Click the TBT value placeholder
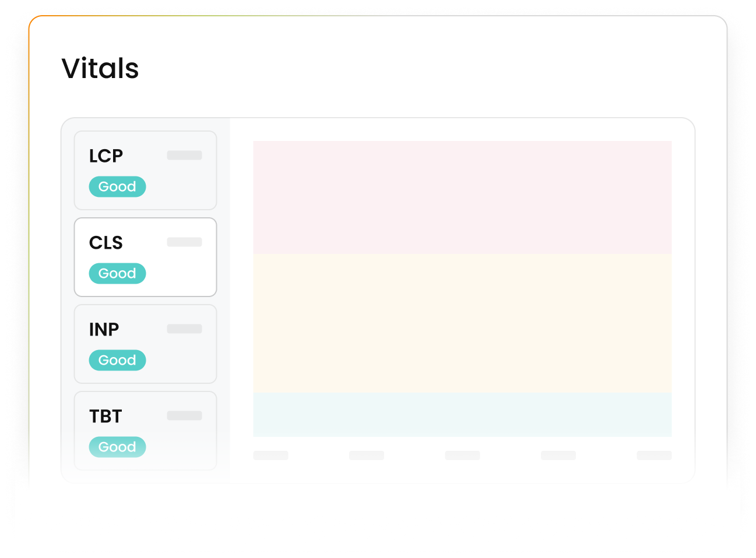 184,415
